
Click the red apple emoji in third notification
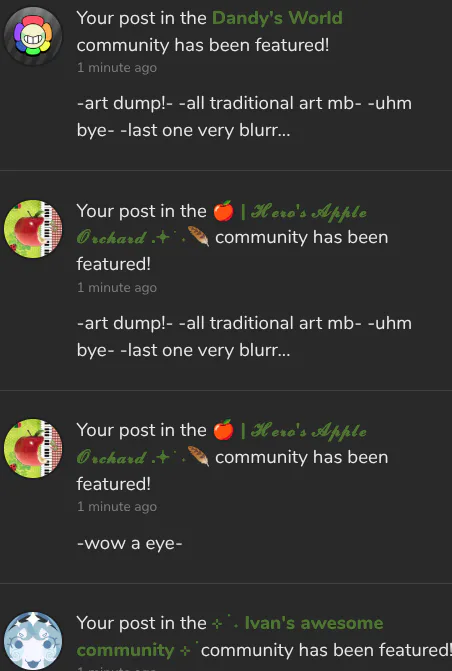224,430
